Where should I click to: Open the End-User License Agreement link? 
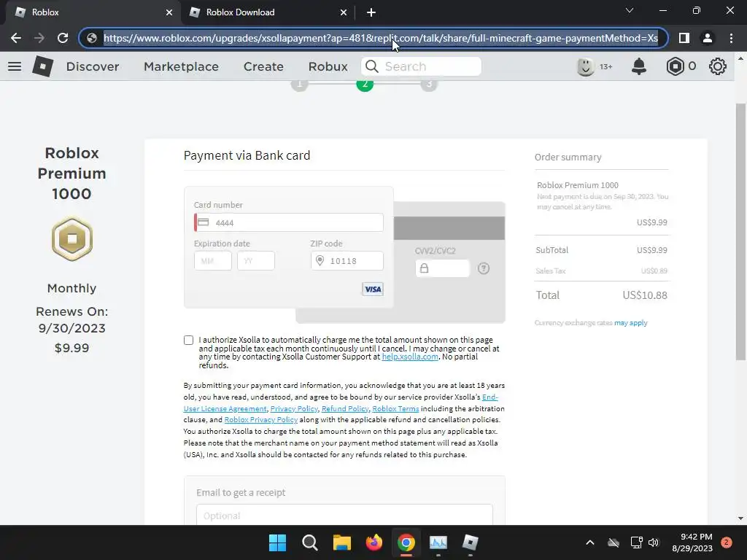225,408
